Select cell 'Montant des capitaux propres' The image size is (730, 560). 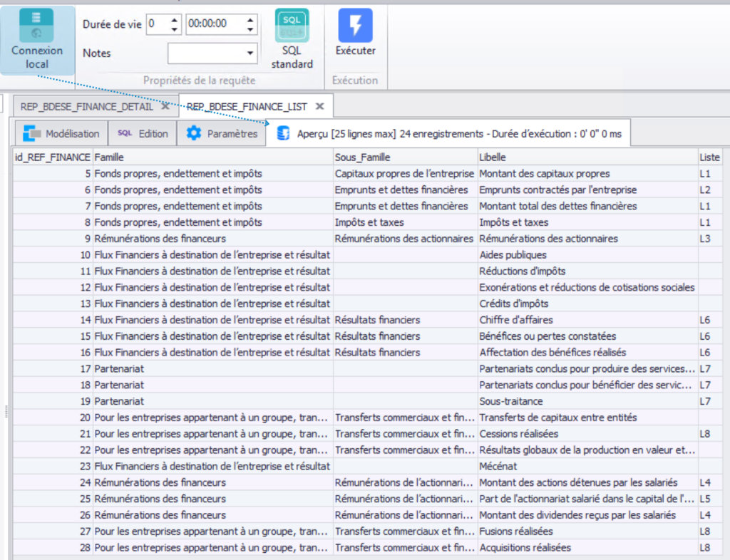[x=587, y=174]
